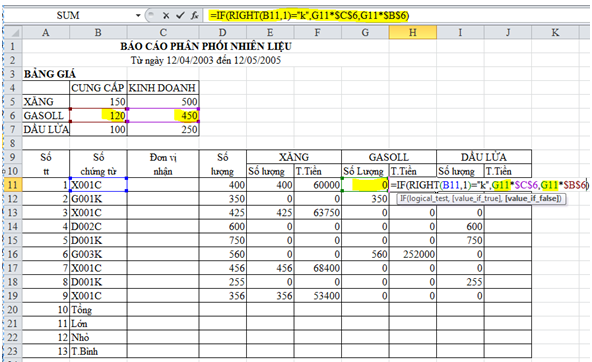Screen dimensions: 592x362
Task: Click highlighted cell G11 showing 0
Action: point(365,185)
